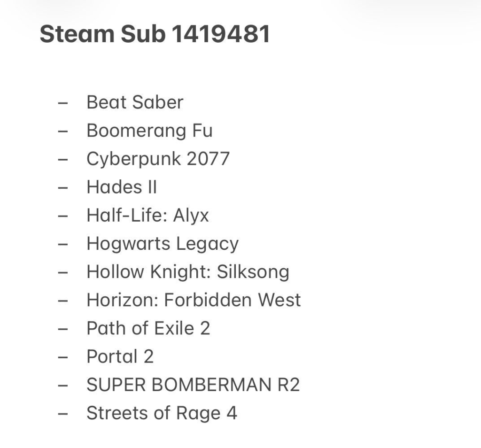Image resolution: width=481 pixels, height=448 pixels.
Task: Select Cyberpunk 2077 in the list
Action: click(x=158, y=159)
